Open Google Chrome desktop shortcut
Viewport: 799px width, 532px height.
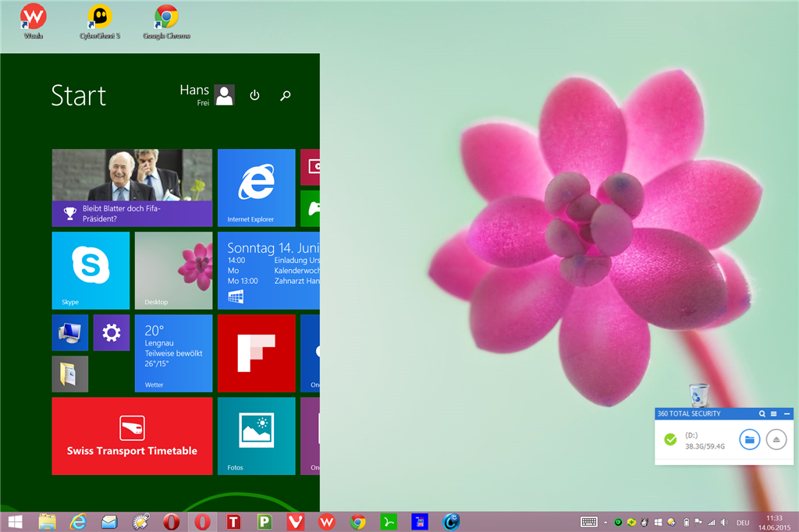(167, 21)
